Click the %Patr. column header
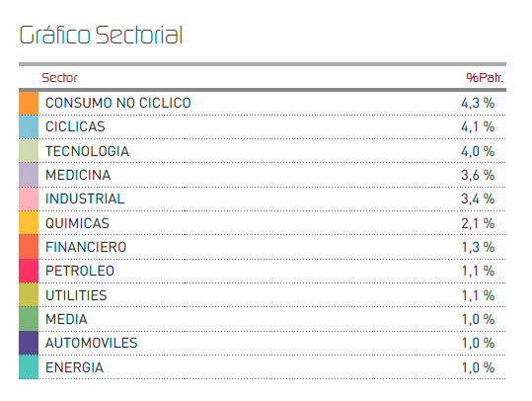 point(485,78)
